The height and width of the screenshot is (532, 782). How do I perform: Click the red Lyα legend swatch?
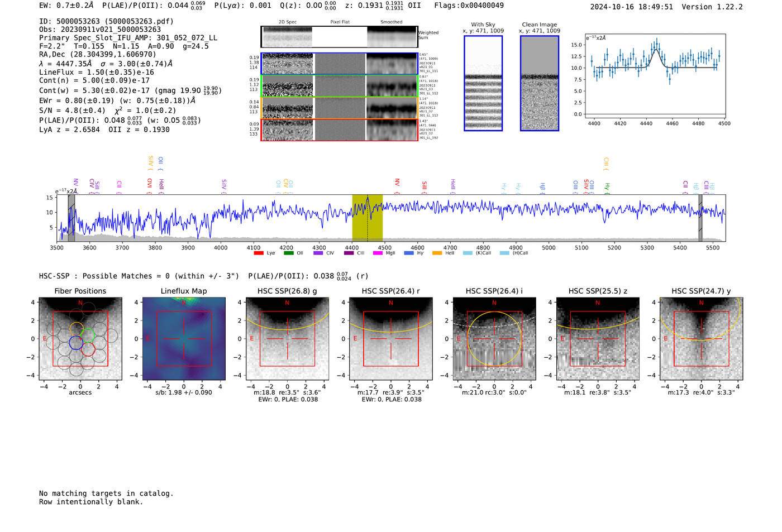tap(259, 253)
